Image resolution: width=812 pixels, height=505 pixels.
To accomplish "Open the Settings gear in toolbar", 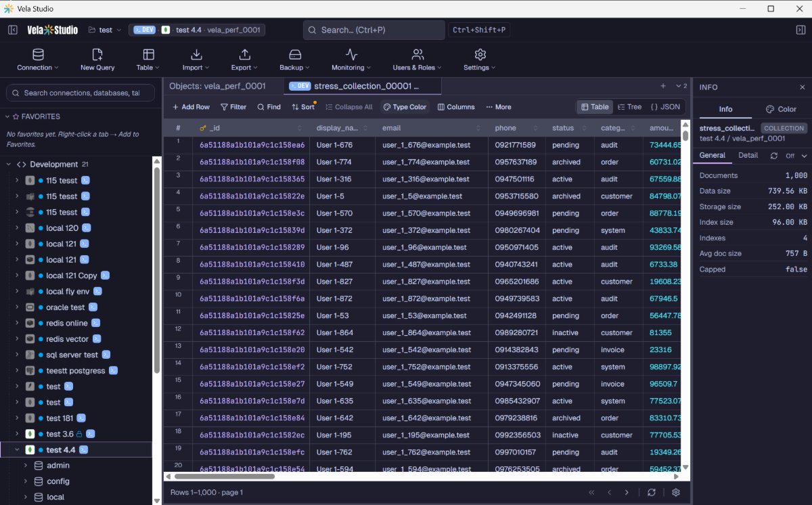I will pyautogui.click(x=480, y=54).
